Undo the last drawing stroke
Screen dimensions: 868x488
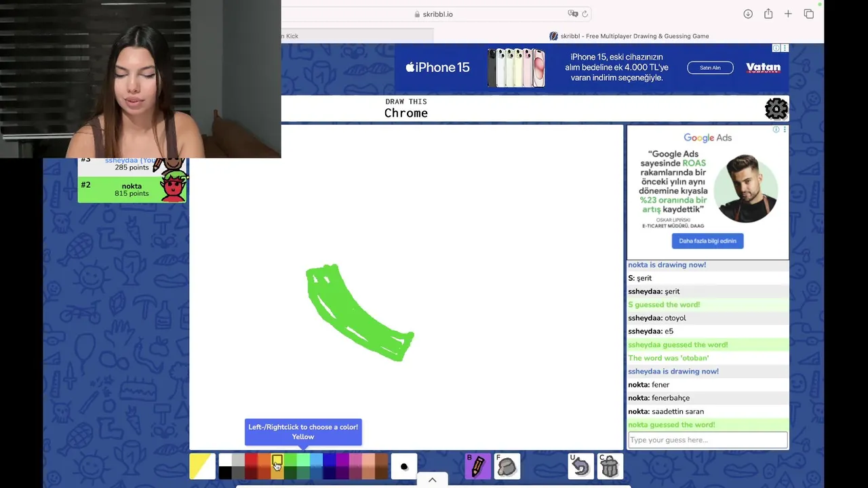point(580,466)
